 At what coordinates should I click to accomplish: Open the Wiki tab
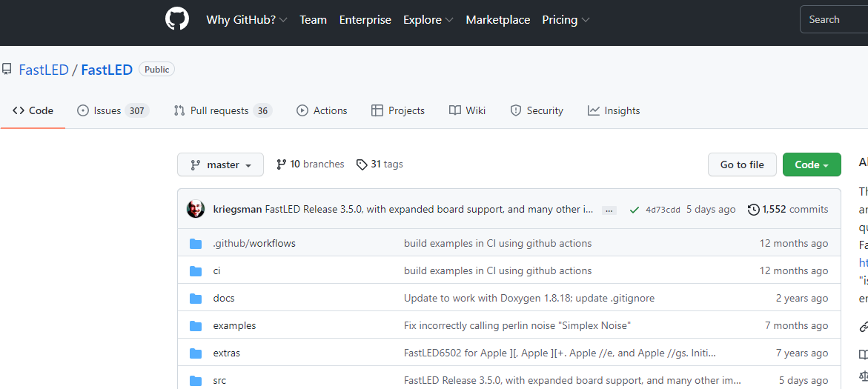467,110
